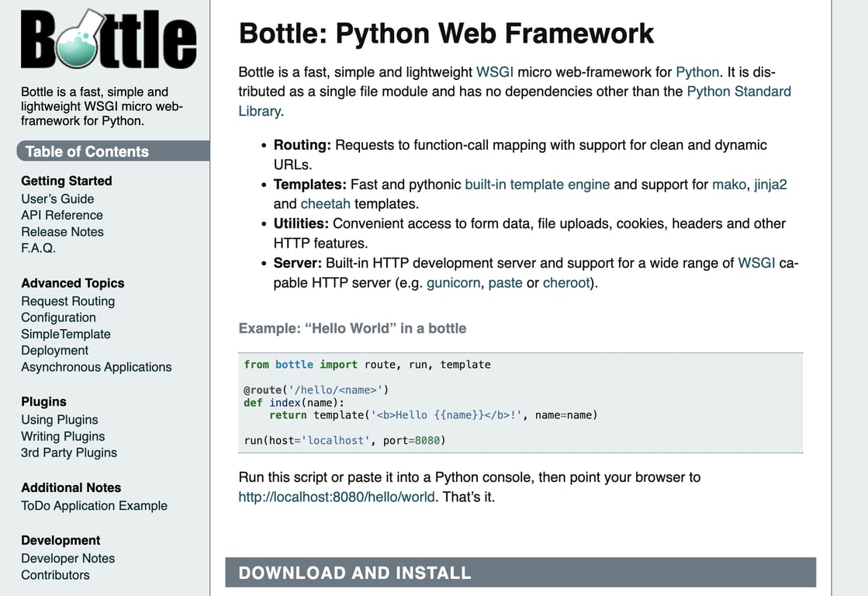Open the gunicorn link
The height and width of the screenshot is (596, 868).
tap(453, 283)
